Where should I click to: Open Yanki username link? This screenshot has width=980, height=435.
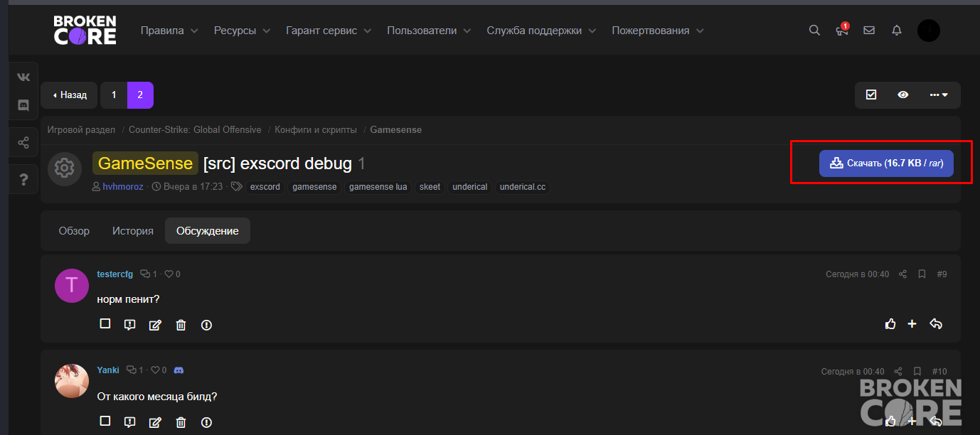[108, 370]
